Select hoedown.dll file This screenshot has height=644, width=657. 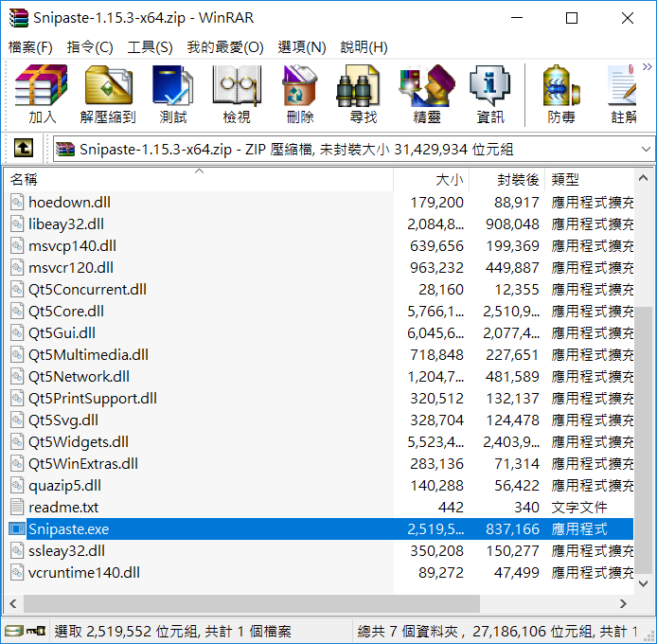pyautogui.click(x=69, y=203)
